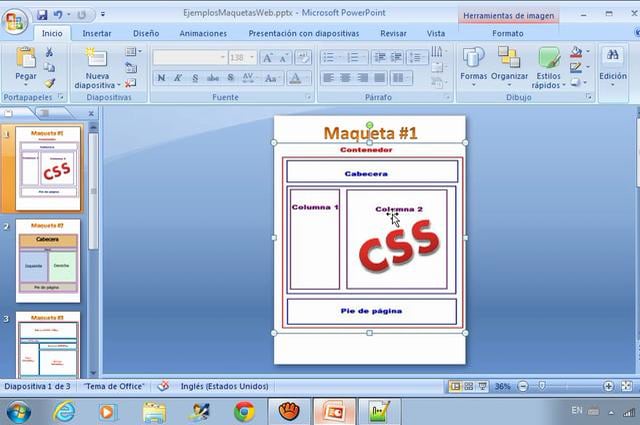Toggle bold N formatting
The width and height of the screenshot is (640, 425).
coord(161,78)
